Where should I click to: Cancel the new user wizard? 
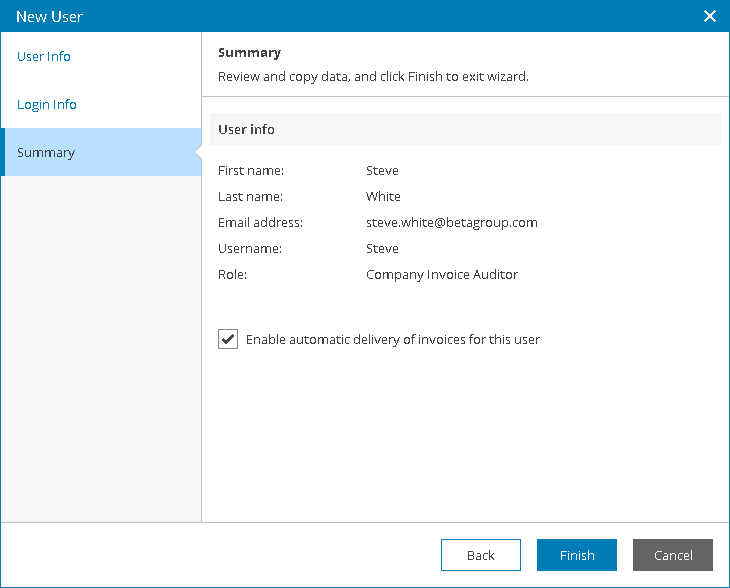[x=672, y=555]
